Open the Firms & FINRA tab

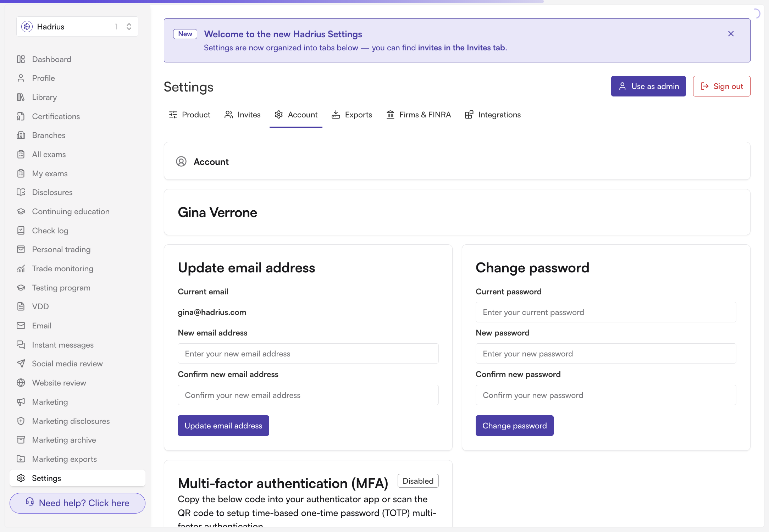[419, 115]
